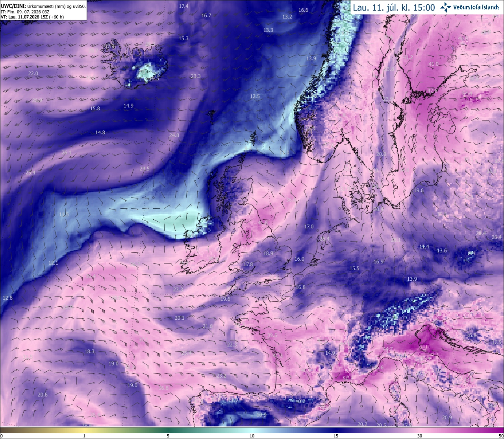Viewport: 504px width, 439px height.
Task: Click the 36.8 value in the Bay of Biscay area
Action: pos(163,388)
